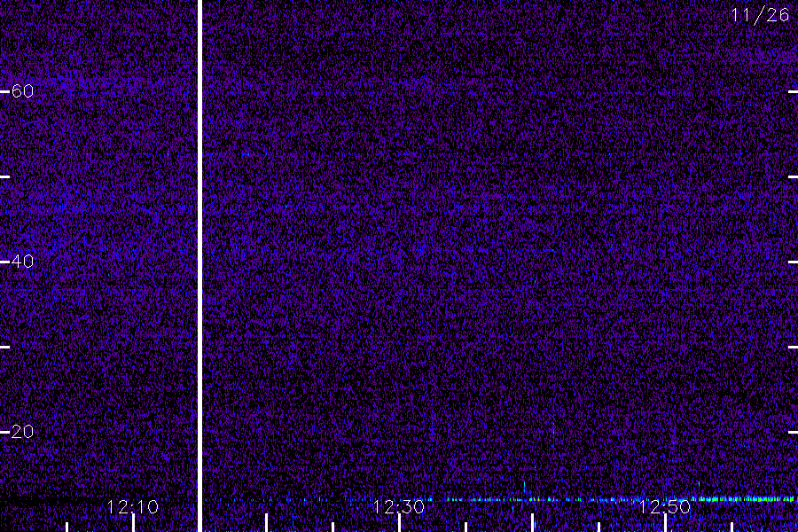Click the 12:30 time axis label
The width and height of the screenshot is (798, 532).
(x=398, y=507)
